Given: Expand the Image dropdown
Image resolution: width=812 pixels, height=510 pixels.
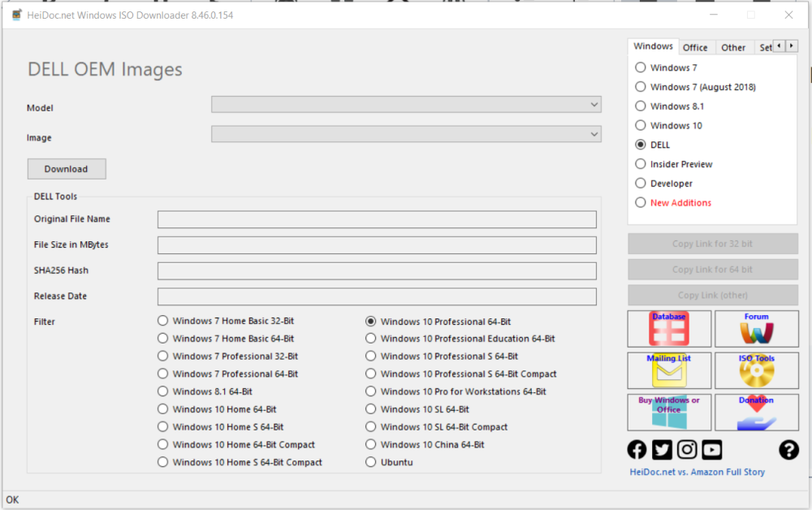Looking at the screenshot, I should pos(406,134).
